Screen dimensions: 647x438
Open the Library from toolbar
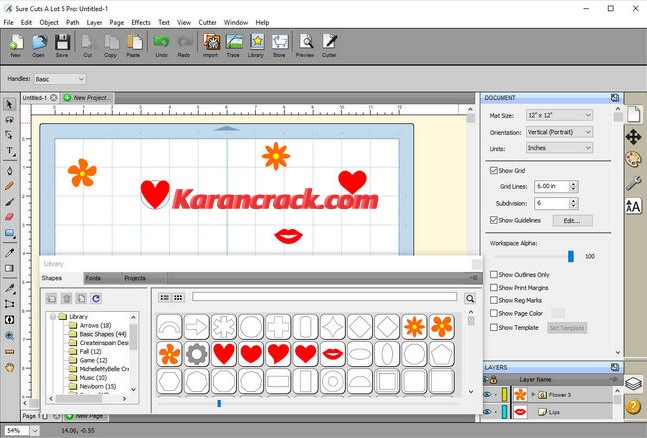point(256,45)
